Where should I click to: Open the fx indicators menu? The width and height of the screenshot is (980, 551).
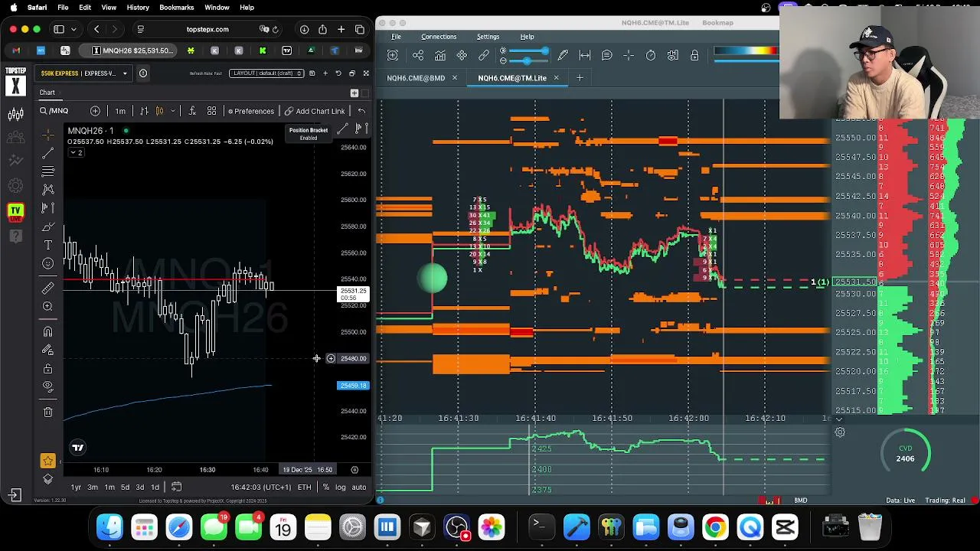click(x=192, y=111)
